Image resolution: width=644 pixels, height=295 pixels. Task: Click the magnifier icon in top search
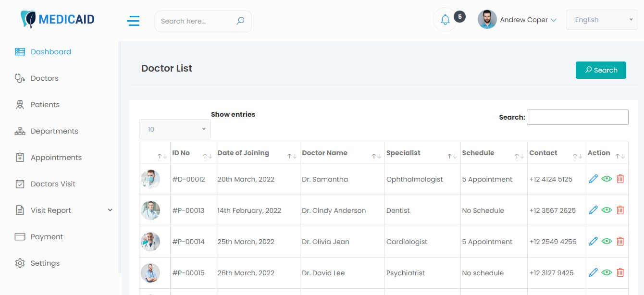point(240,21)
